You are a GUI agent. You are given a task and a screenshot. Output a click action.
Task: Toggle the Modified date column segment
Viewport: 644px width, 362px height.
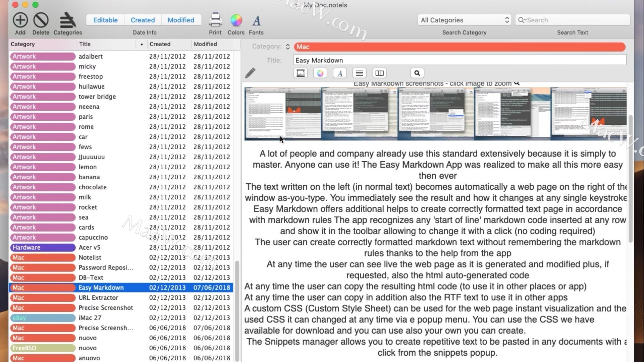point(181,20)
